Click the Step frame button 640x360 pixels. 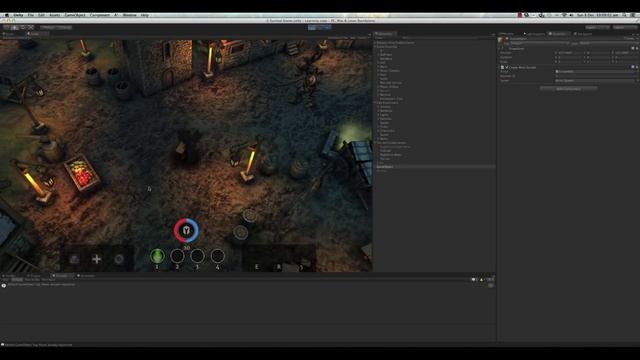point(328,27)
